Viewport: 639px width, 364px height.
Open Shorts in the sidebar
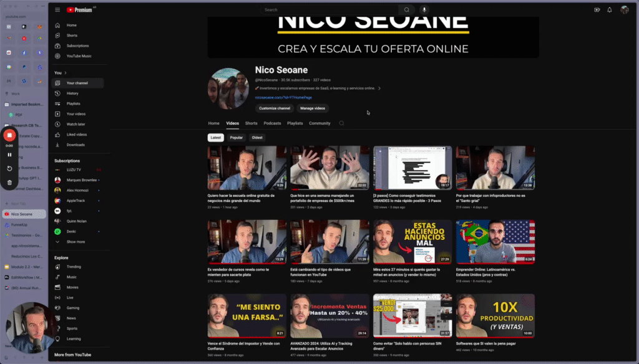tap(78, 36)
